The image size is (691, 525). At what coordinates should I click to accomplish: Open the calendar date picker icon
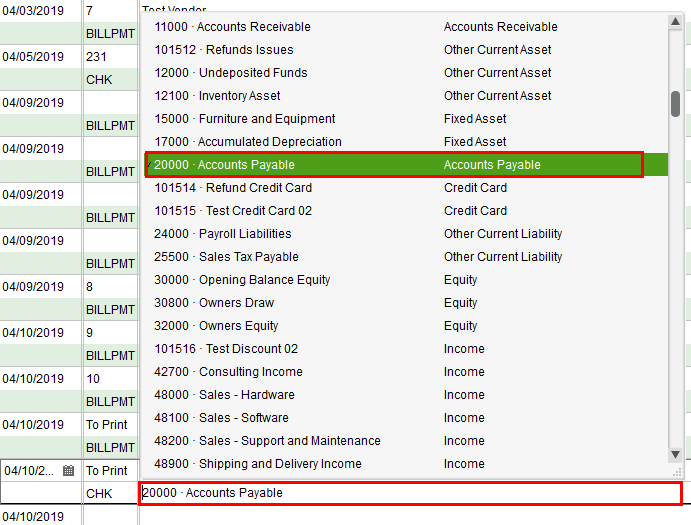click(x=68, y=470)
